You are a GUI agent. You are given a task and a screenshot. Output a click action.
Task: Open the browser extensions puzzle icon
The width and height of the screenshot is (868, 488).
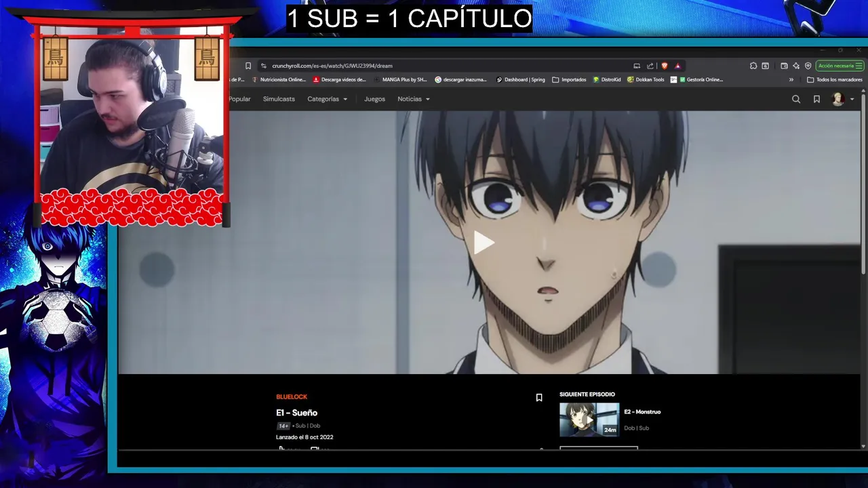753,66
